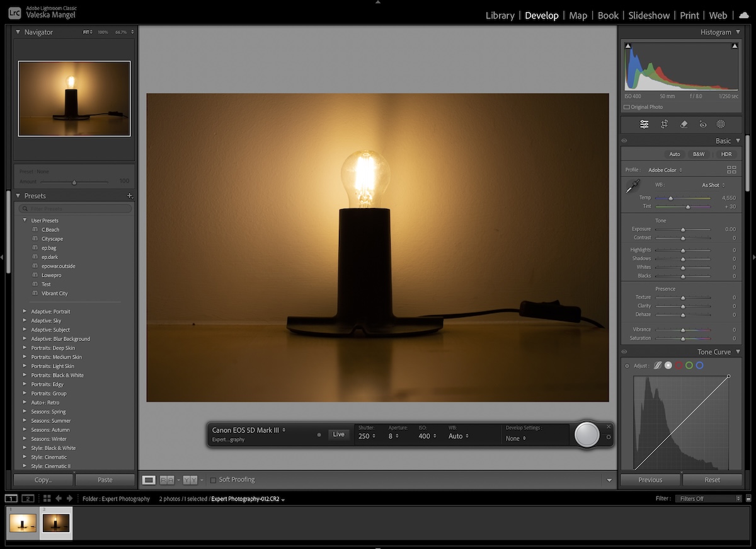Select the Red Eye Correction tool
Viewport: 756px width, 549px height.
click(x=704, y=124)
